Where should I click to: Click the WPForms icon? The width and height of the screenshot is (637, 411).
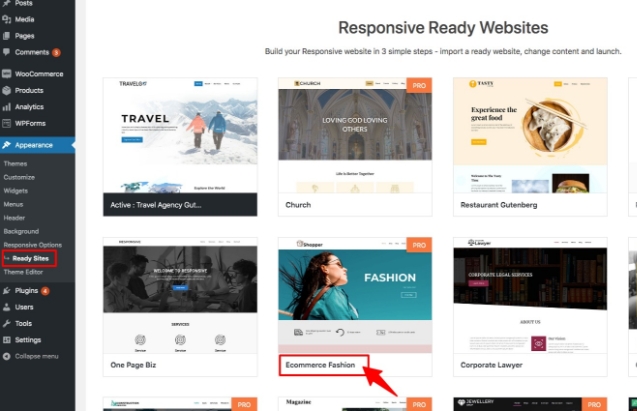[7, 123]
